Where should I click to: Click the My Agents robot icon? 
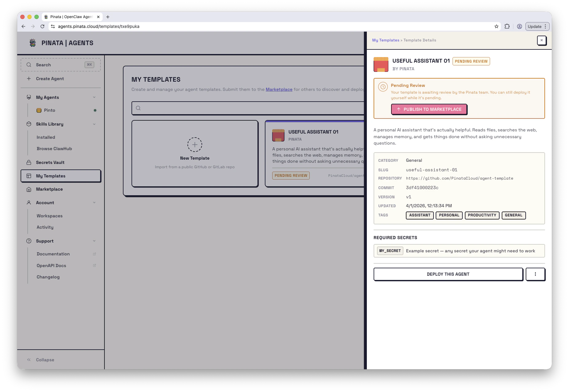coord(29,97)
